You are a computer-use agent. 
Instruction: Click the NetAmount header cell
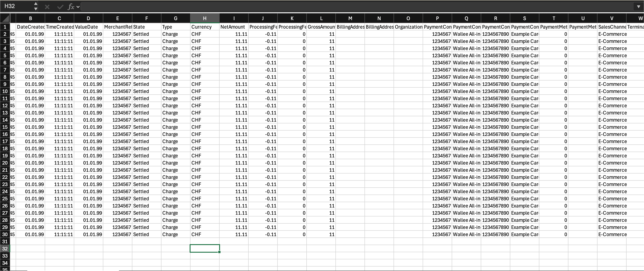click(x=234, y=27)
